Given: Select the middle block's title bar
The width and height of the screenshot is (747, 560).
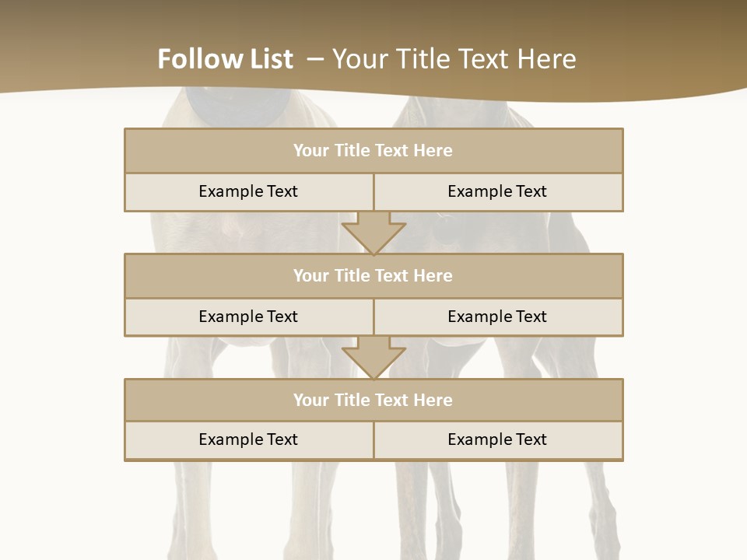Looking at the screenshot, I should pos(373,275).
